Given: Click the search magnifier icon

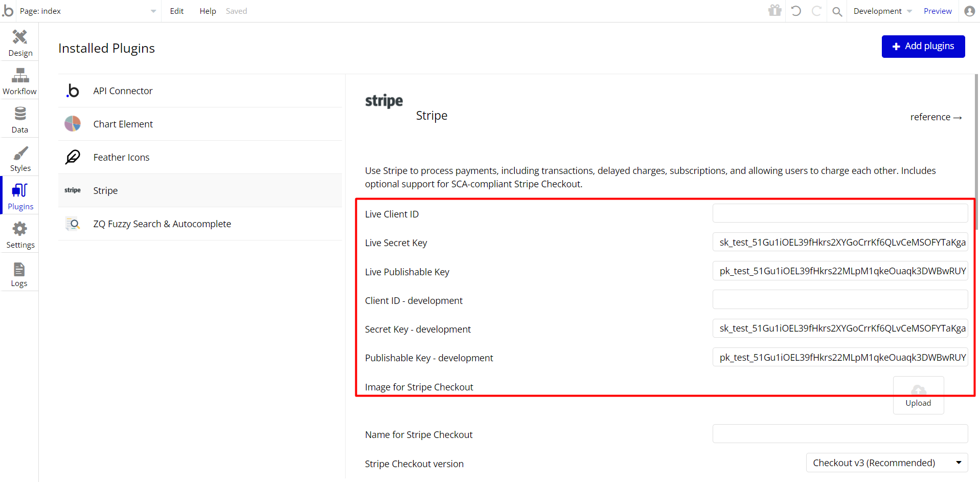Looking at the screenshot, I should 837,11.
